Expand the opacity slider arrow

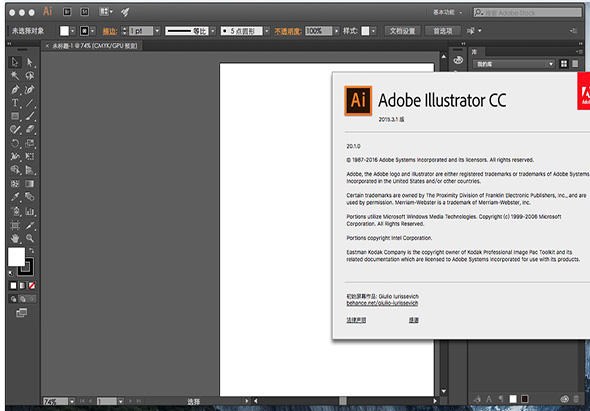click(337, 31)
